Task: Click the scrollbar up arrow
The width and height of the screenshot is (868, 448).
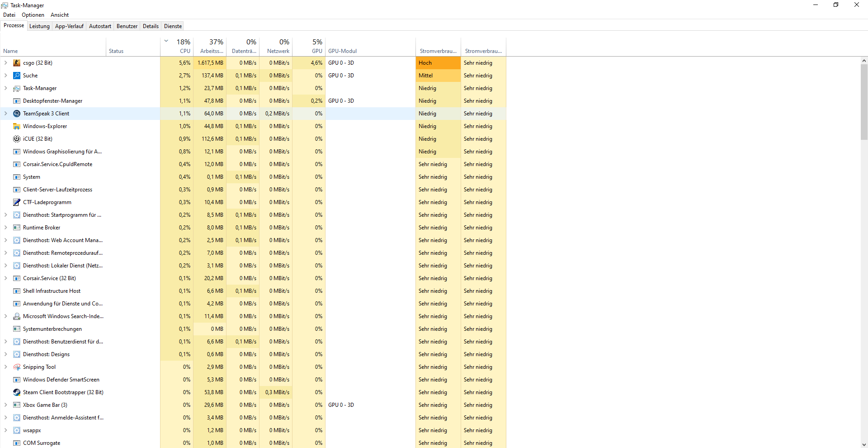Action: pyautogui.click(x=864, y=61)
